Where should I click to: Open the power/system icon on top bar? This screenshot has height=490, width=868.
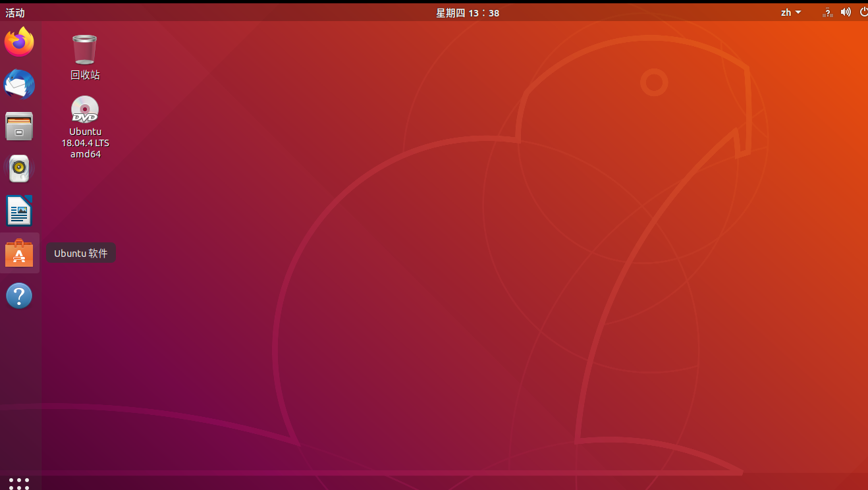(862, 12)
